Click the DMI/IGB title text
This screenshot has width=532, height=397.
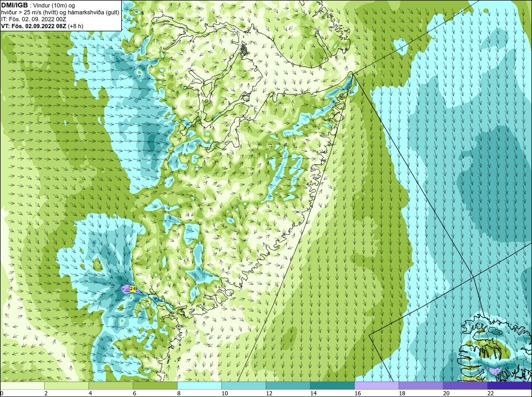pos(14,5)
